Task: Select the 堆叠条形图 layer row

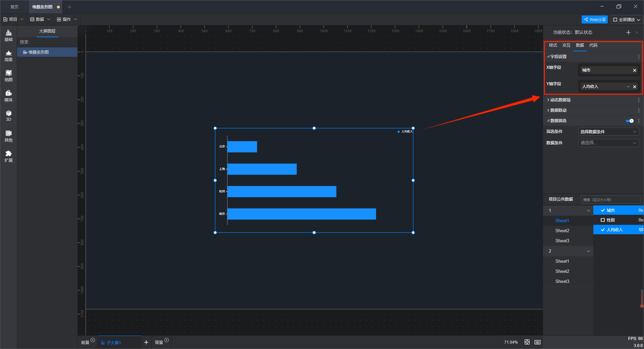Action: [47, 52]
